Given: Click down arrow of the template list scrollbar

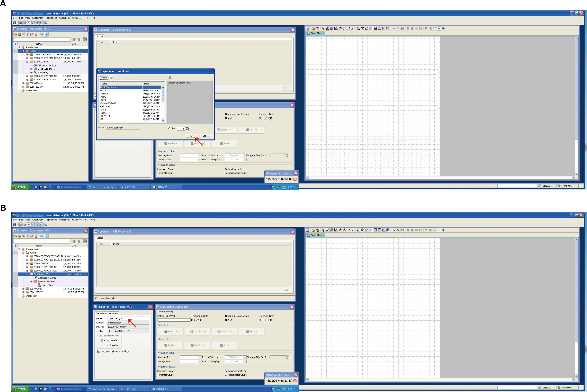Looking at the screenshot, I should pos(163,120).
